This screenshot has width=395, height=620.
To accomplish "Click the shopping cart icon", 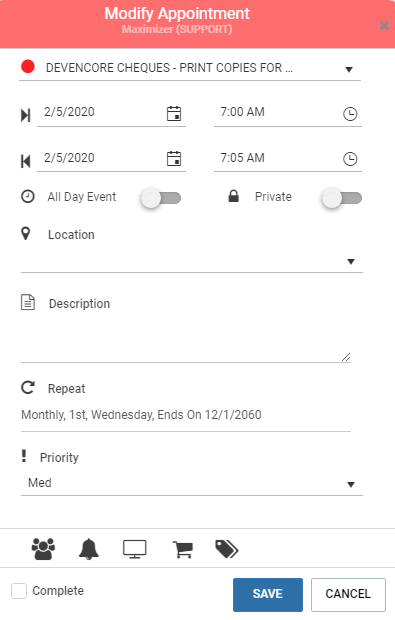I will [182, 549].
